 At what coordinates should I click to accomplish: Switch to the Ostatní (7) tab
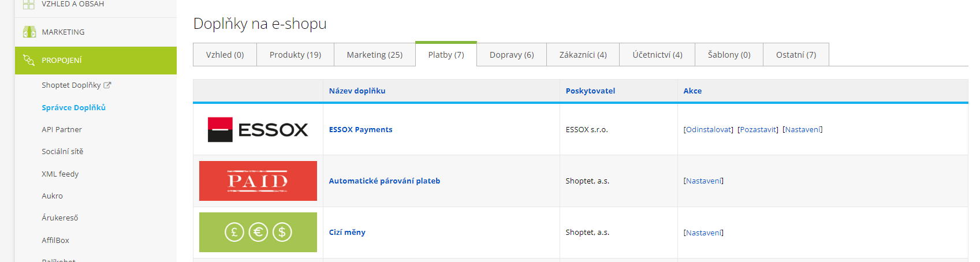[x=795, y=55]
